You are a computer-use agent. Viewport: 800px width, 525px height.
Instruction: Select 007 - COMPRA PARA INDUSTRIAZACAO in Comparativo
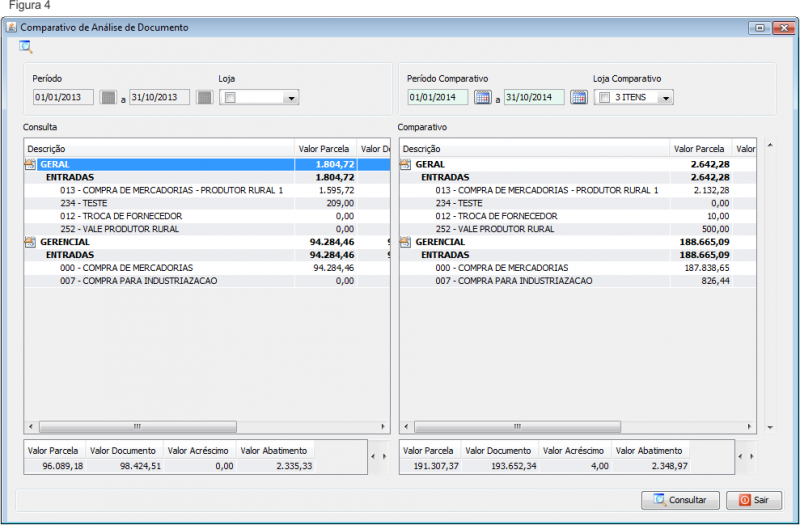pyautogui.click(x=578, y=281)
